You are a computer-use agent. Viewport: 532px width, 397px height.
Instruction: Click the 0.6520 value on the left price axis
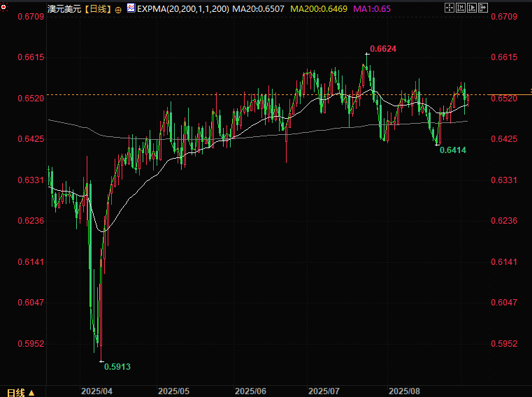tap(31, 99)
